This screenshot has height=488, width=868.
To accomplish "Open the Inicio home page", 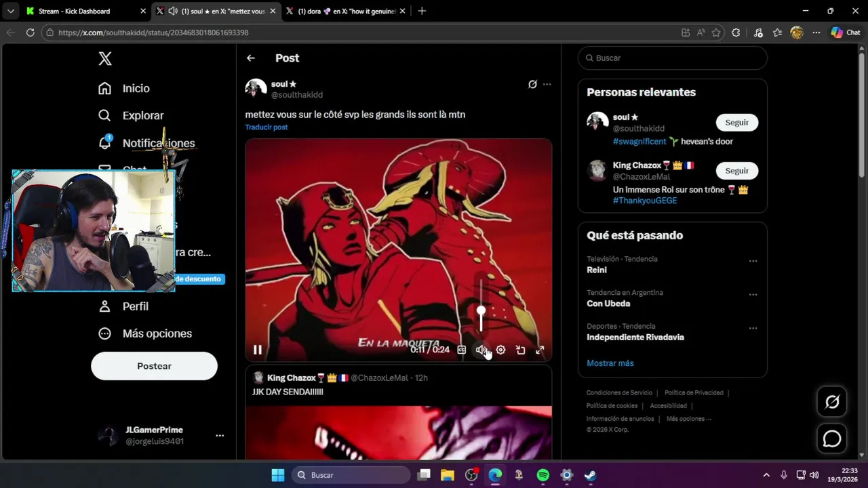I will click(124, 88).
